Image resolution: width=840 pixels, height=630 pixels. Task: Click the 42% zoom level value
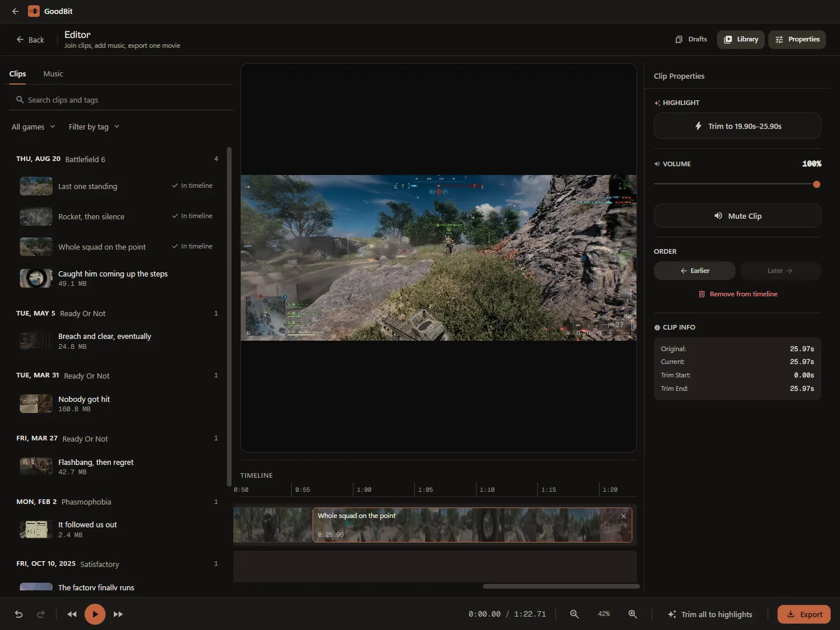[604, 614]
